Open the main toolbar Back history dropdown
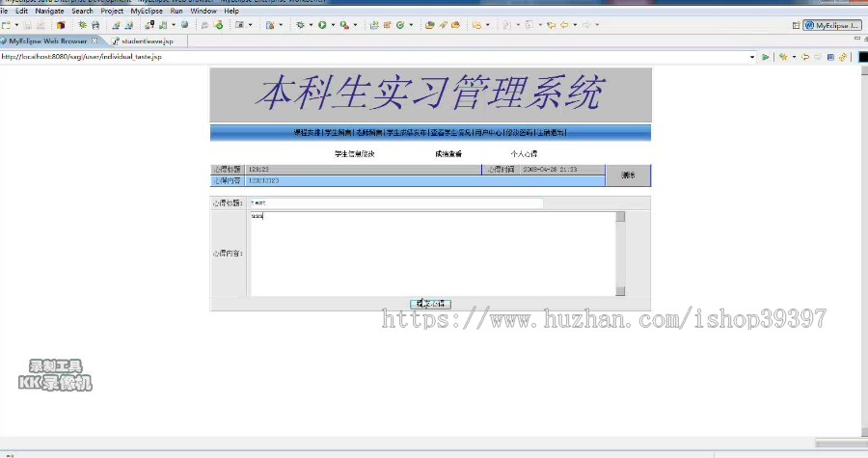 [575, 25]
